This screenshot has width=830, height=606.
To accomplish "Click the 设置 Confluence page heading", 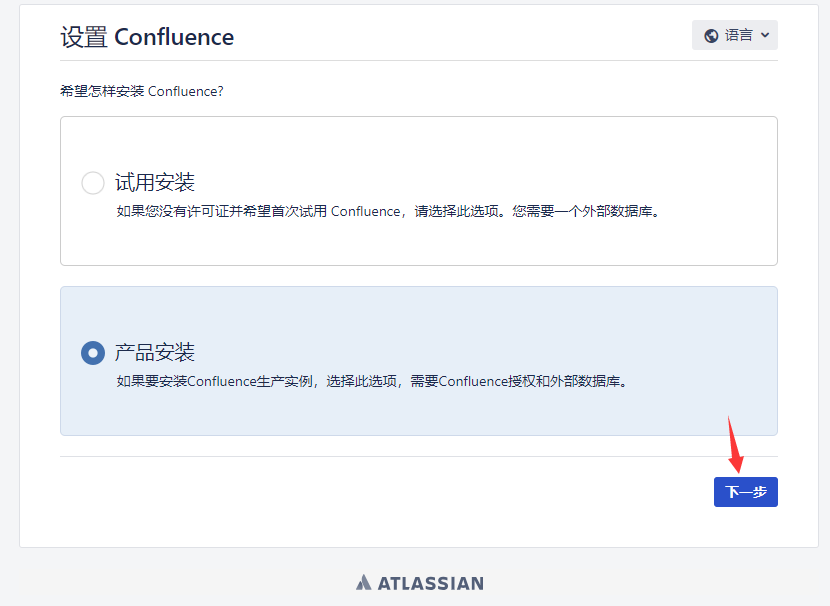I will pyautogui.click(x=147, y=37).
